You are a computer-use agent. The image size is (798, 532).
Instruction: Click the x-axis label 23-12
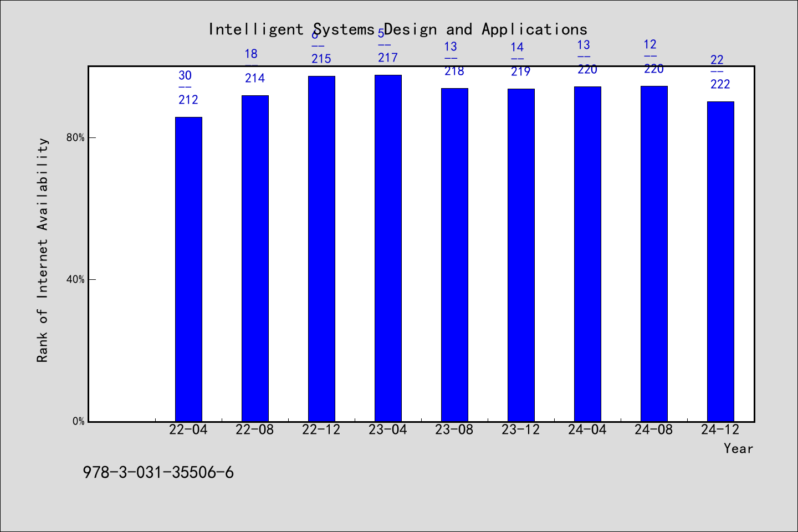(x=521, y=429)
